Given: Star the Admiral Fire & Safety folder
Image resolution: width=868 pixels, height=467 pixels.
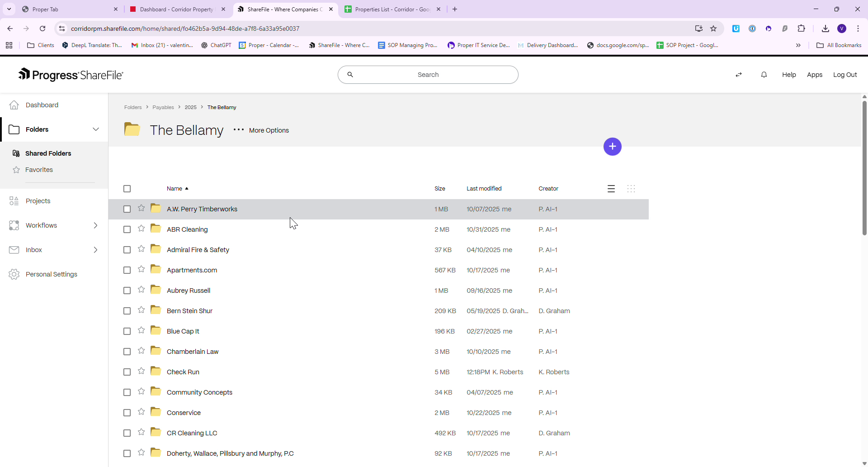Looking at the screenshot, I should (142, 249).
